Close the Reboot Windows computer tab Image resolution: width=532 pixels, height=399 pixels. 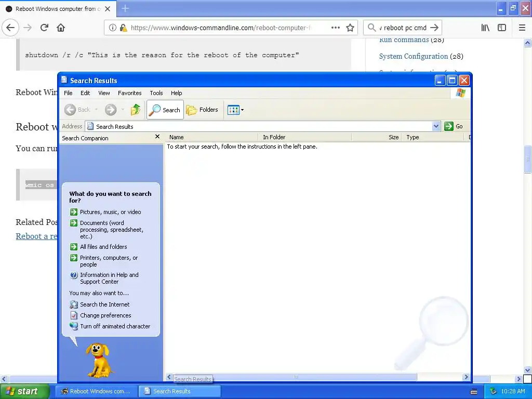pyautogui.click(x=108, y=9)
